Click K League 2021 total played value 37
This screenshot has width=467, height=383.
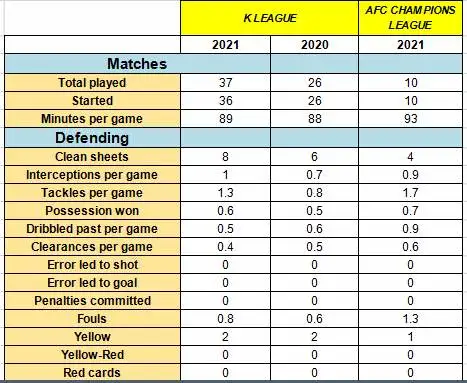pyautogui.click(x=225, y=83)
